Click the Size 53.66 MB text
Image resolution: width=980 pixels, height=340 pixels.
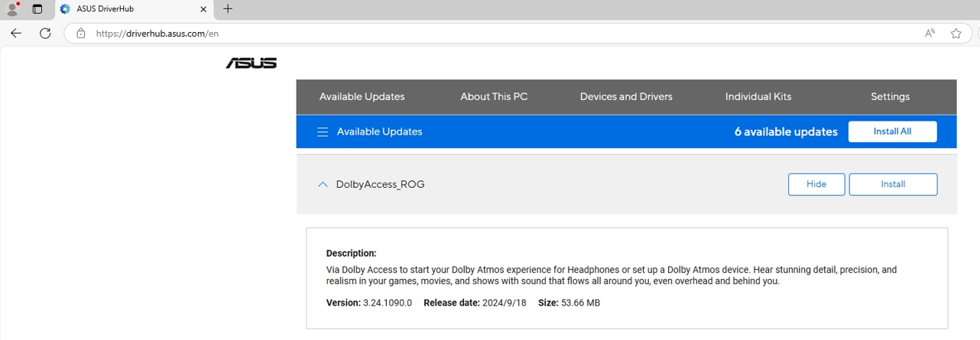tap(569, 303)
